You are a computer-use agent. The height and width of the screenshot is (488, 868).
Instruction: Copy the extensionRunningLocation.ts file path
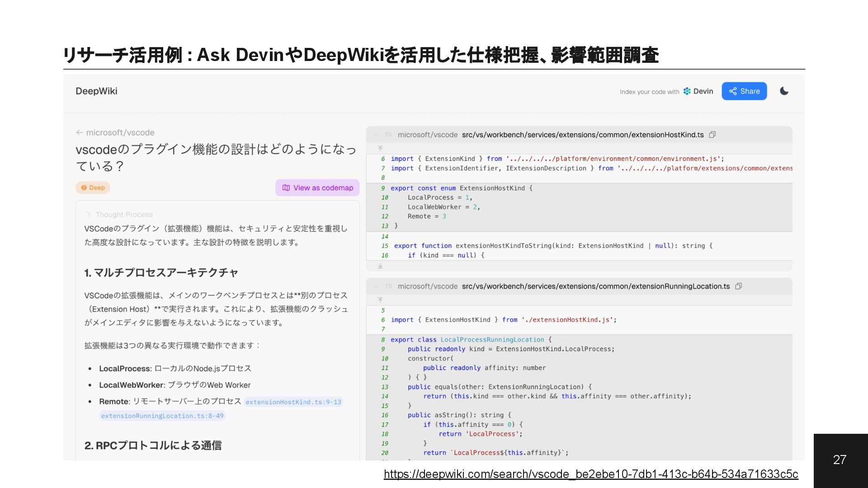click(x=738, y=286)
